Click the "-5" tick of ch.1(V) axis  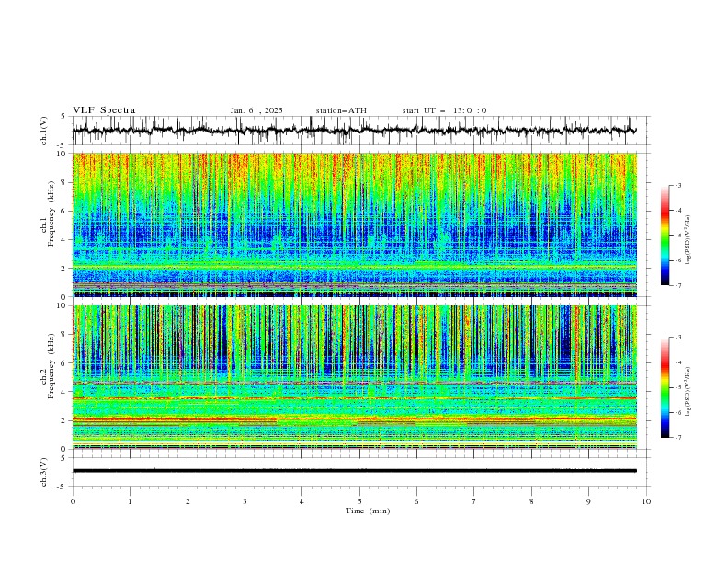pyautogui.click(x=63, y=145)
